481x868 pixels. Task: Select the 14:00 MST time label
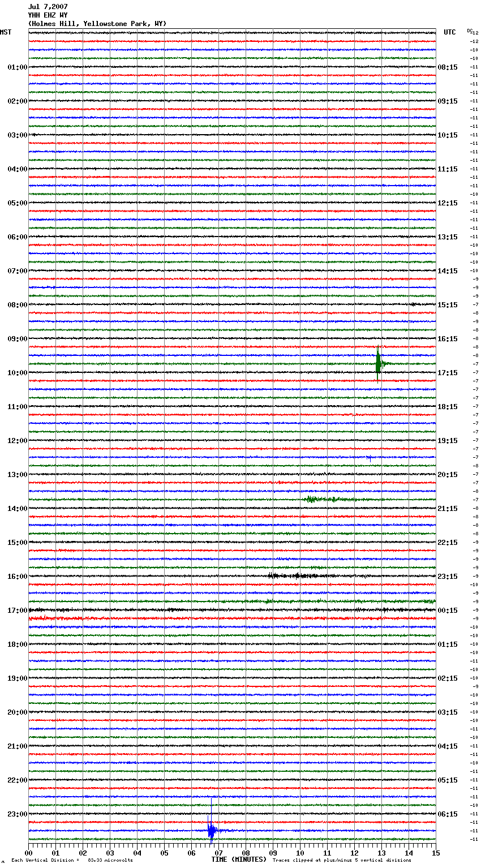pos(18,509)
